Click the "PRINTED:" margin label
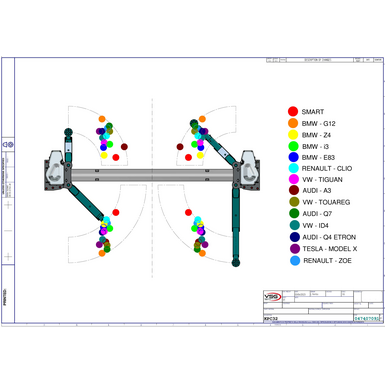This screenshot has height=385, width=385. tap(5, 297)
